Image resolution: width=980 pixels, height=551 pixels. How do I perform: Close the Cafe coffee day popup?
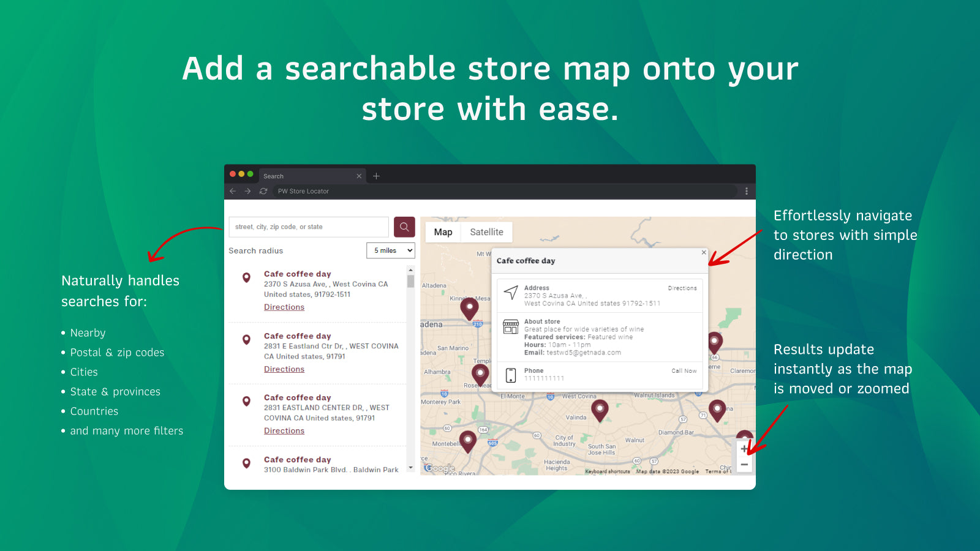pos(703,252)
